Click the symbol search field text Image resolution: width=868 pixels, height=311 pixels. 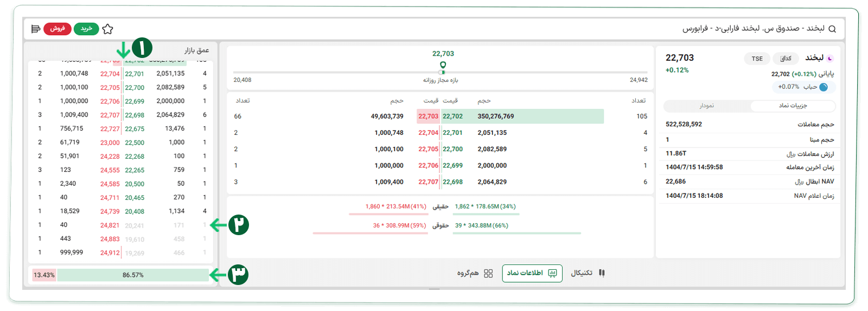pos(753,29)
